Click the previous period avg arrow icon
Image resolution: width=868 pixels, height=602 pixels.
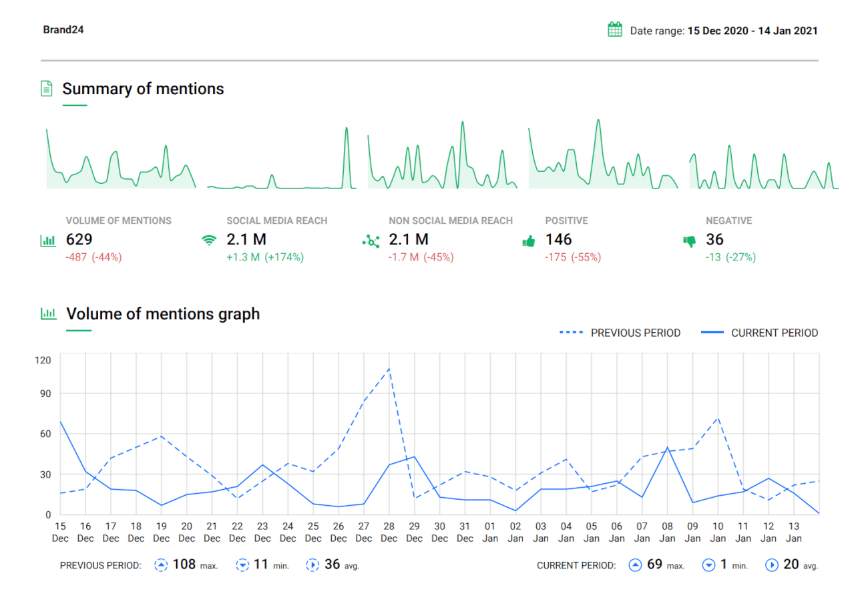tap(312, 565)
